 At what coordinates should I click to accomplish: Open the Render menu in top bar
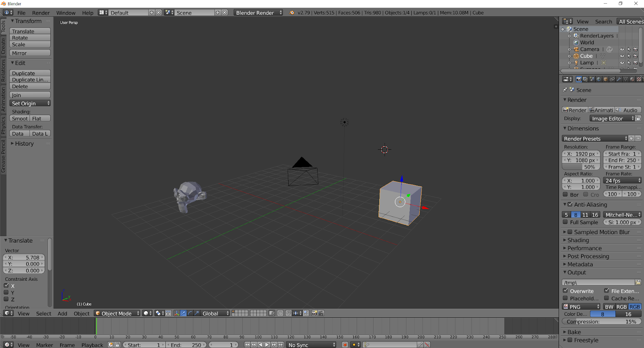[x=41, y=13]
